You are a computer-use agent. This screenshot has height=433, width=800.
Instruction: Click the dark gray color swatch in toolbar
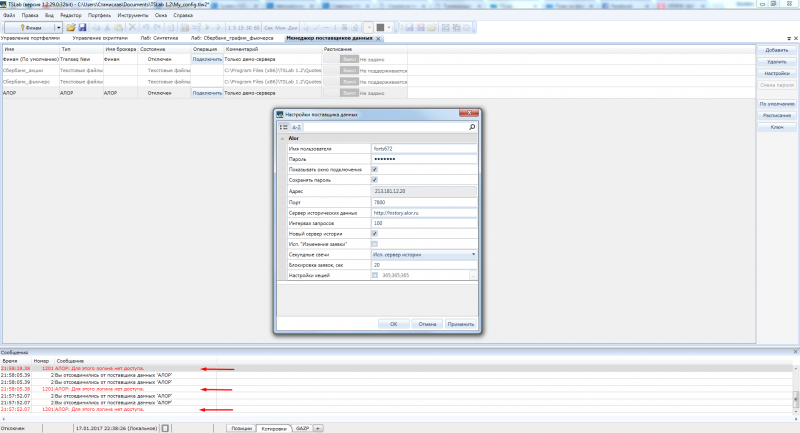tap(380, 28)
